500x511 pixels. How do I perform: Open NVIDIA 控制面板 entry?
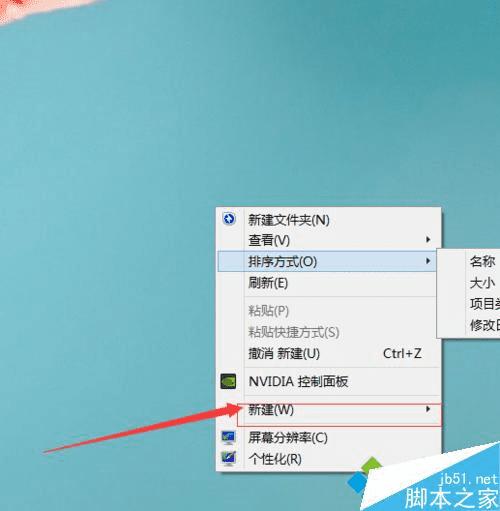click(329, 381)
